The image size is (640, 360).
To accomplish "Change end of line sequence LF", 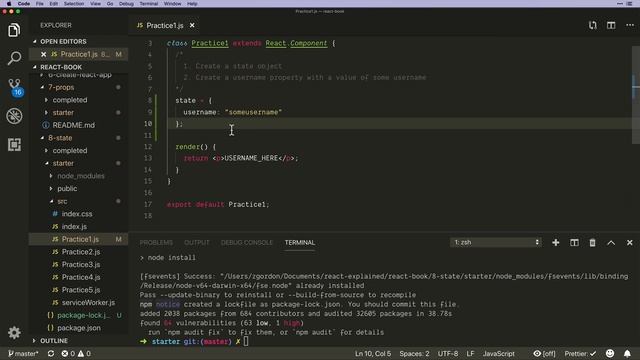I will click(470, 353).
